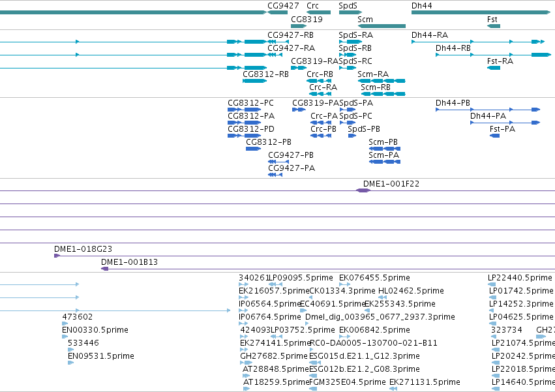Click the Crc-PB protein label
Viewport: 555px width, 392px height.
coord(323,129)
